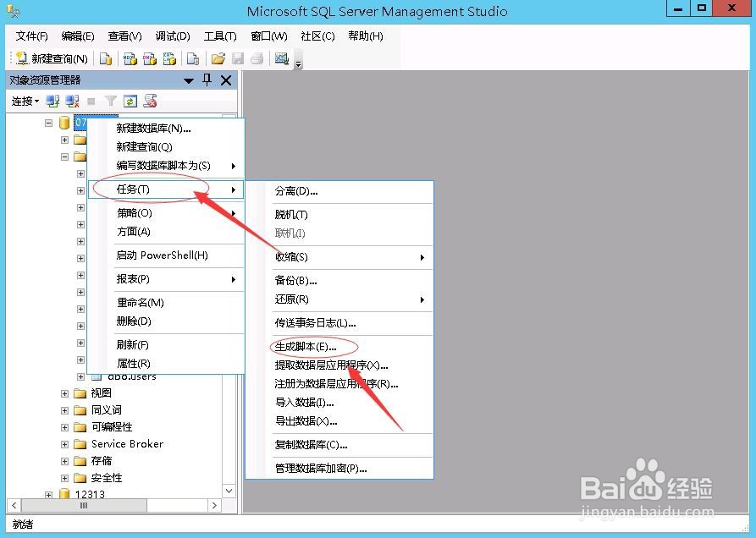Open the 社区(C) menu
This screenshot has height=538, width=756.
(317, 36)
